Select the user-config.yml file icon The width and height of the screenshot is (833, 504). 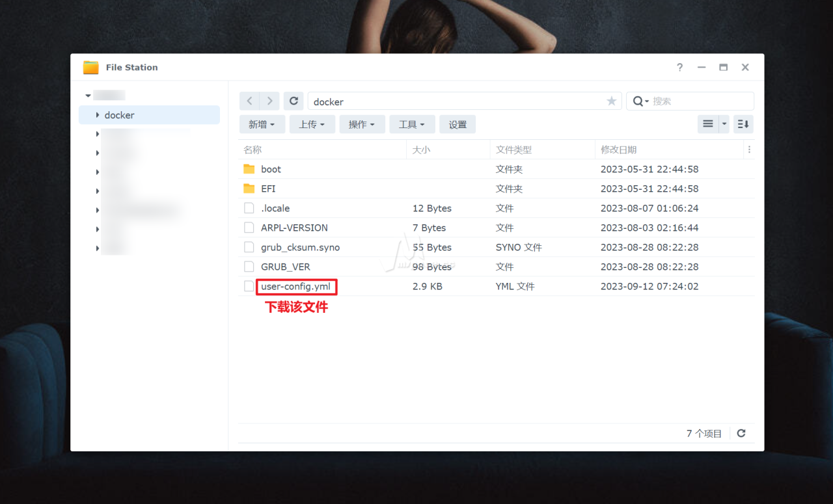click(x=249, y=286)
